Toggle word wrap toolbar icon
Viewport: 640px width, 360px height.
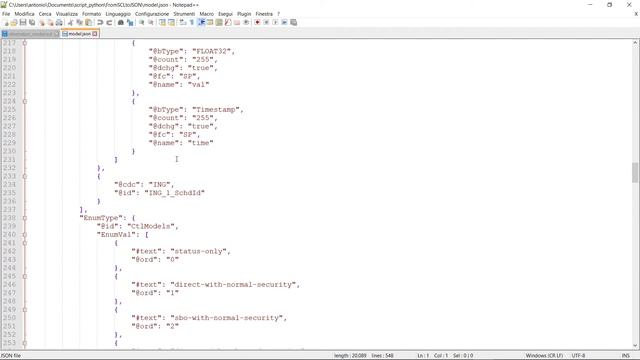(182, 22)
